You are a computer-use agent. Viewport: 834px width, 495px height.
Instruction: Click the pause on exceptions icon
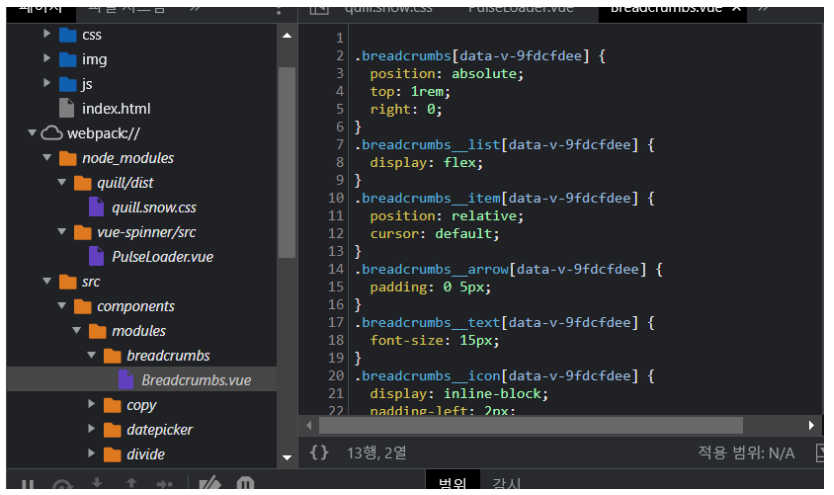[x=245, y=484]
